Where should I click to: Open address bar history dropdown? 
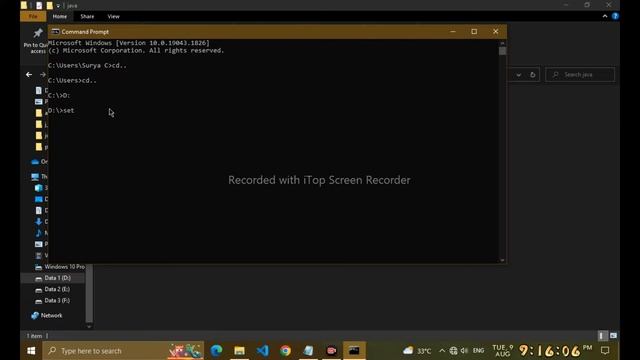click(518, 75)
